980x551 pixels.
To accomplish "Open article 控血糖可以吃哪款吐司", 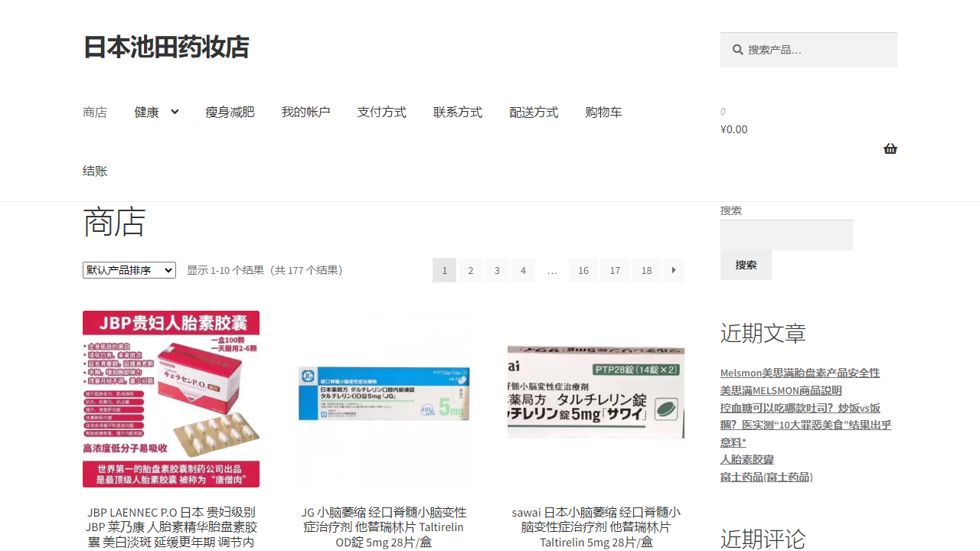I will coord(805,425).
